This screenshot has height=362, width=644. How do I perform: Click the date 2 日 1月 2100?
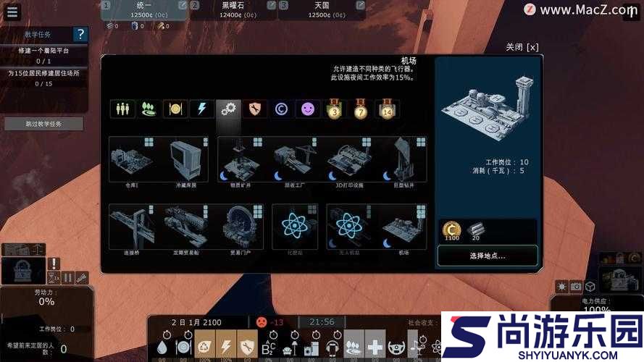click(196, 323)
